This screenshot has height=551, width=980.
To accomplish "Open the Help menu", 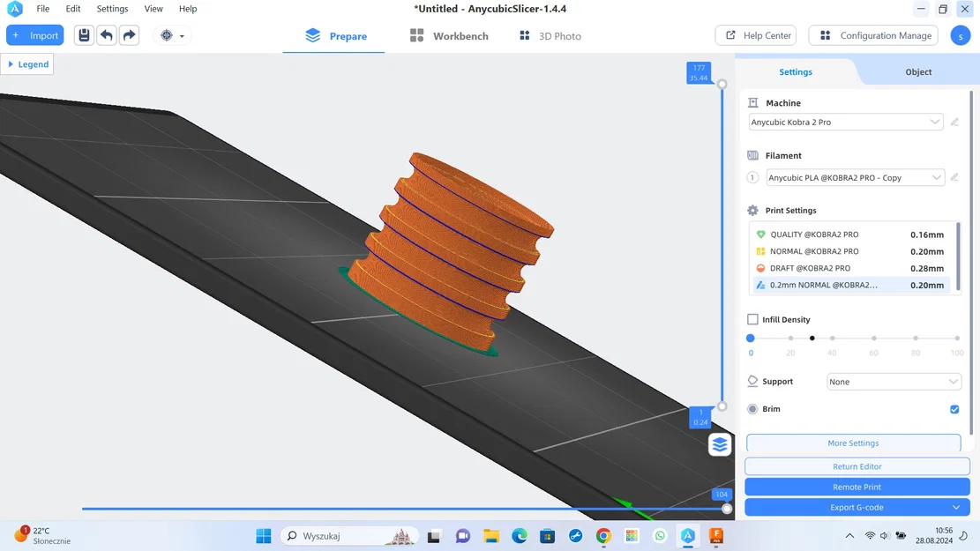I will click(x=188, y=9).
